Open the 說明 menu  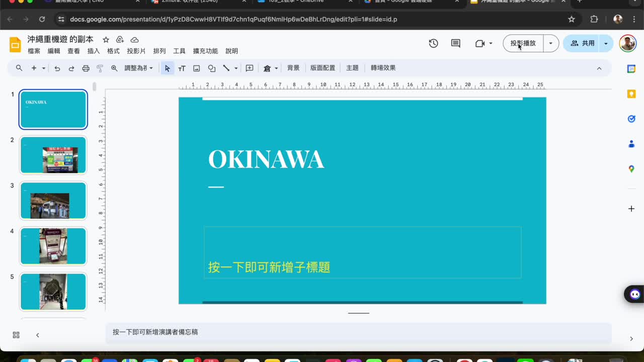[x=231, y=51]
